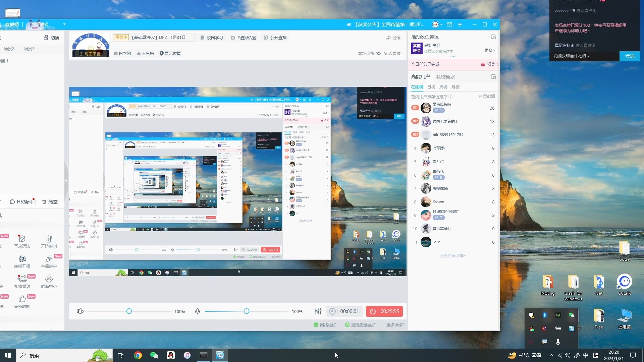Expand 更多详情 network details
This screenshot has height=362, width=644.
point(395,325)
